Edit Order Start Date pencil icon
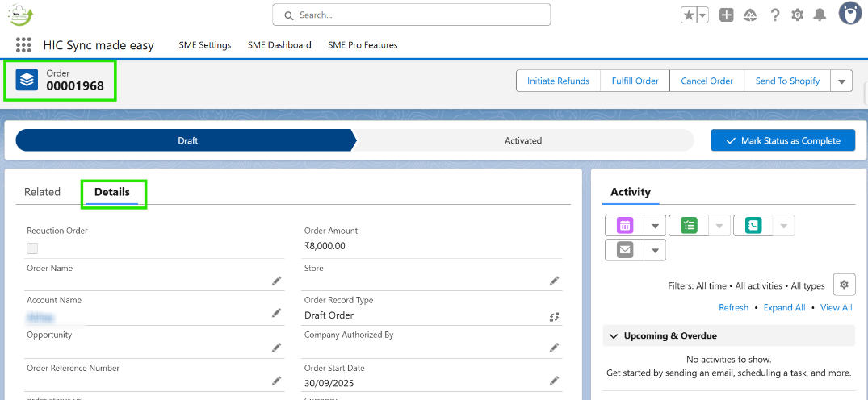This screenshot has height=400, width=868. point(554,381)
